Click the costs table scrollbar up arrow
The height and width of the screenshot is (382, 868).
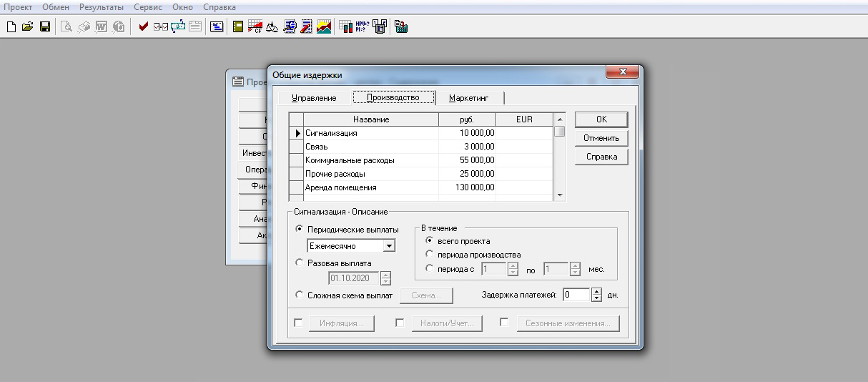click(x=560, y=119)
